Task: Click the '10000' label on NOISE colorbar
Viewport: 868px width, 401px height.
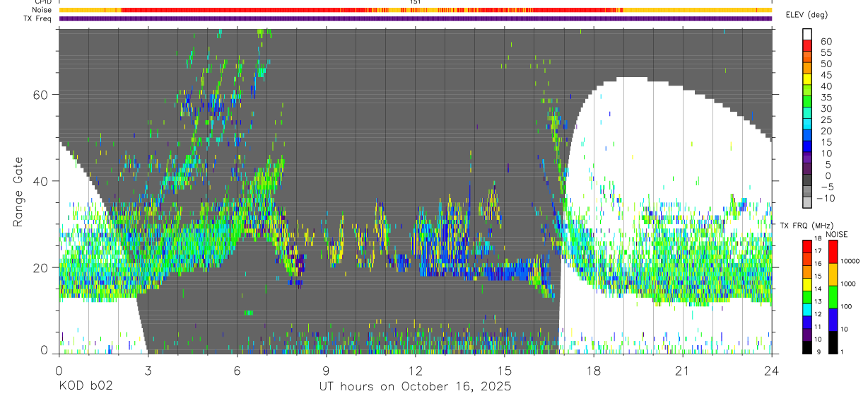Action: 850,261
